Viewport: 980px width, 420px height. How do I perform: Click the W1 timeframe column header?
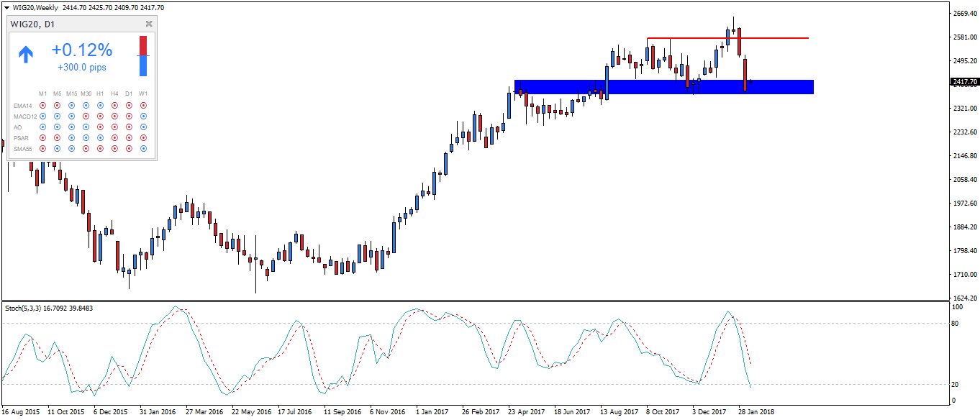143,93
